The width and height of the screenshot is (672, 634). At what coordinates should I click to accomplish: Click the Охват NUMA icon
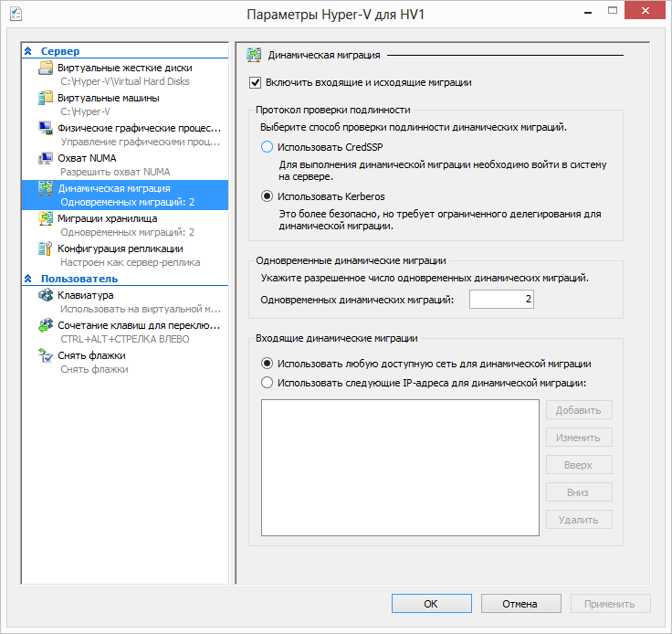click(x=46, y=158)
